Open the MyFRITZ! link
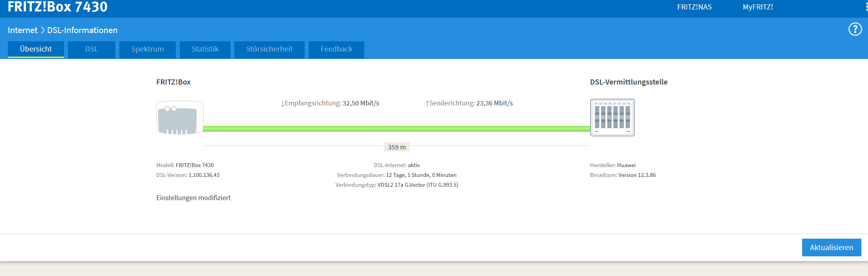The height and width of the screenshot is (276, 868). tap(758, 7)
